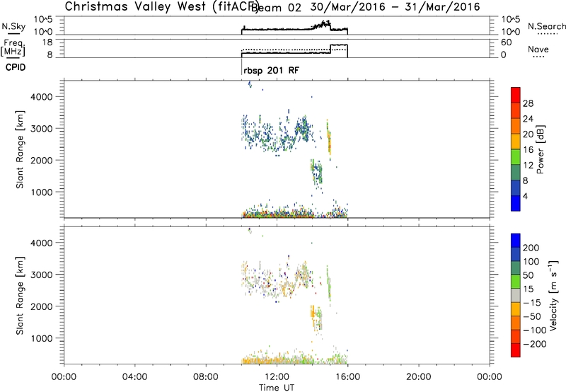This screenshot has height=392, width=566.
Task: Click the "18" tick on frequency axis
Action: click(47, 42)
